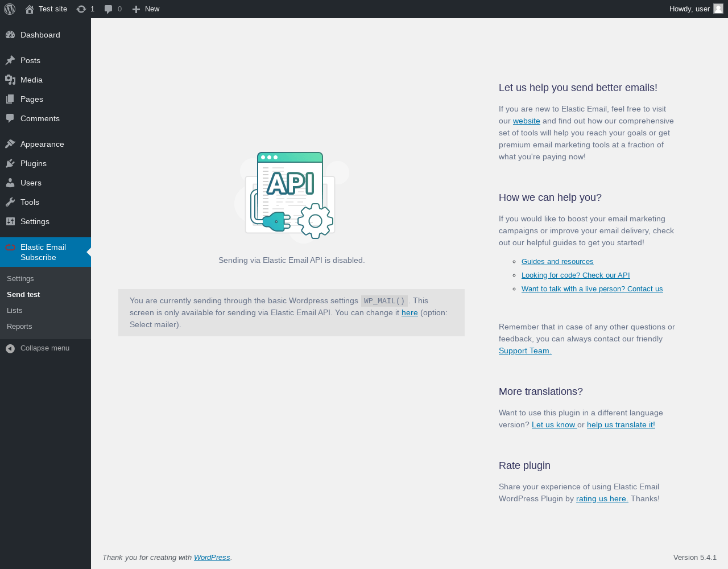Click 'Sending via Elastic Email API is disabled.' text

tap(292, 260)
